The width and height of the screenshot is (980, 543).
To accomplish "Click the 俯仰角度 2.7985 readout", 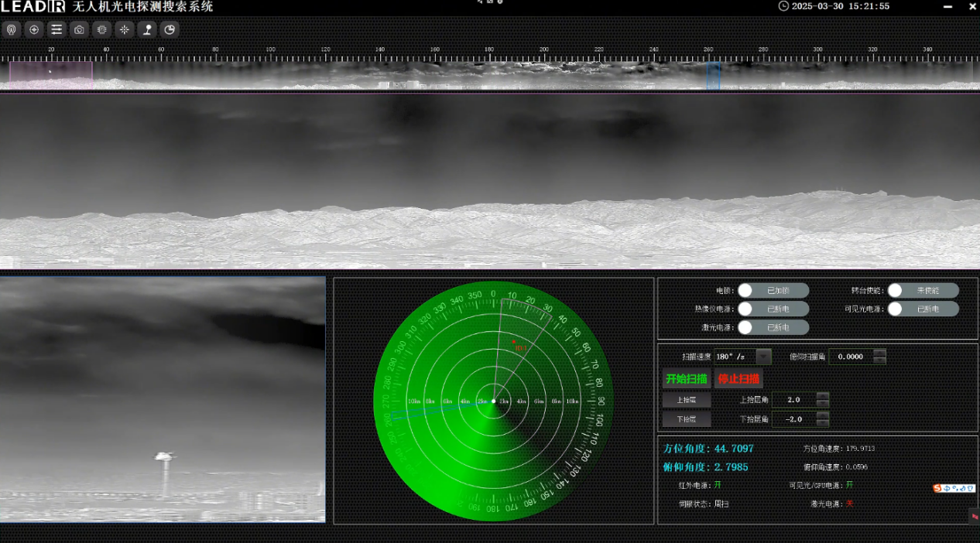I will (705, 467).
